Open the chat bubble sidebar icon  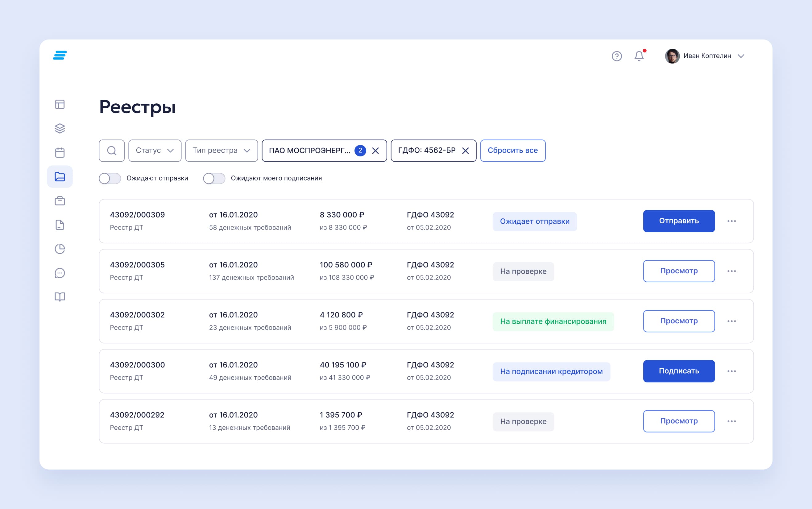pyautogui.click(x=60, y=273)
